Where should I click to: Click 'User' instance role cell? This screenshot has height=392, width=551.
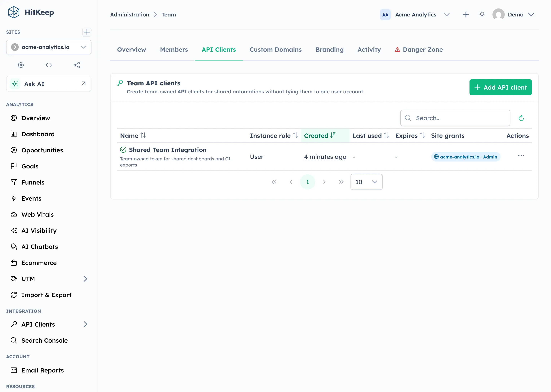pyautogui.click(x=256, y=157)
